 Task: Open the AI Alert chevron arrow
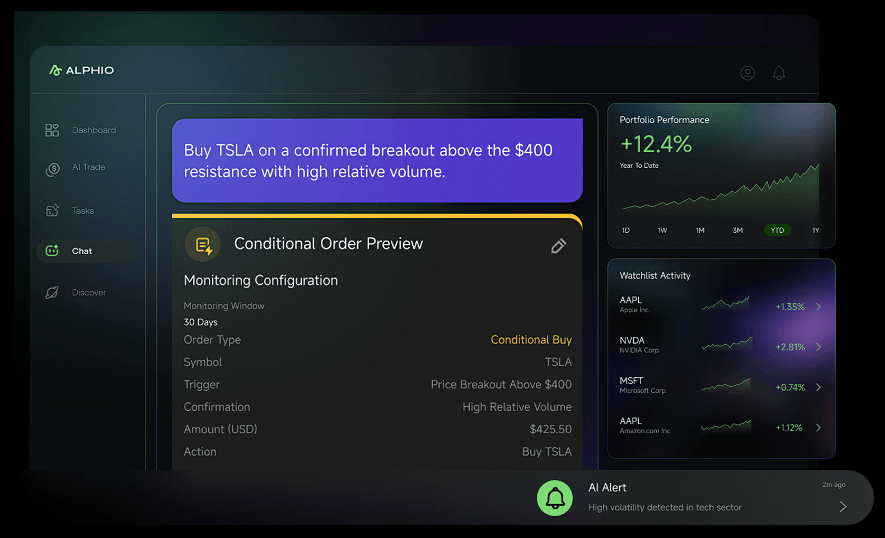[843, 506]
